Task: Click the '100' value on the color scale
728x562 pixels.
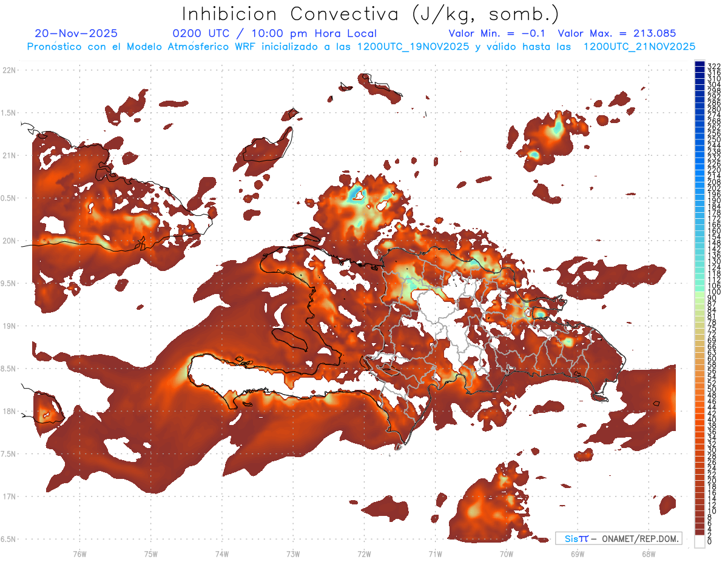Action: pyautogui.click(x=713, y=292)
